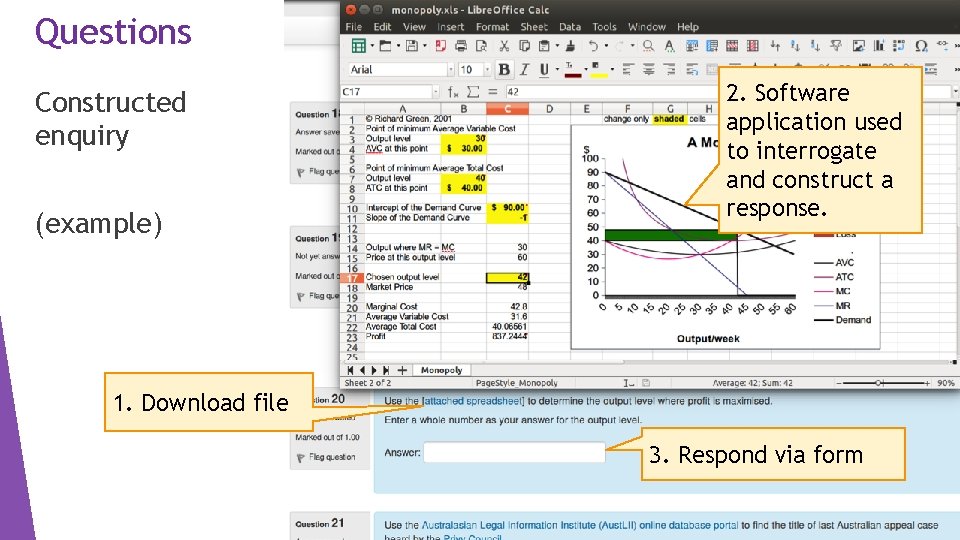This screenshot has height=540, width=960.
Task: Click the zoom slider handle in status bar
Action: click(879, 383)
